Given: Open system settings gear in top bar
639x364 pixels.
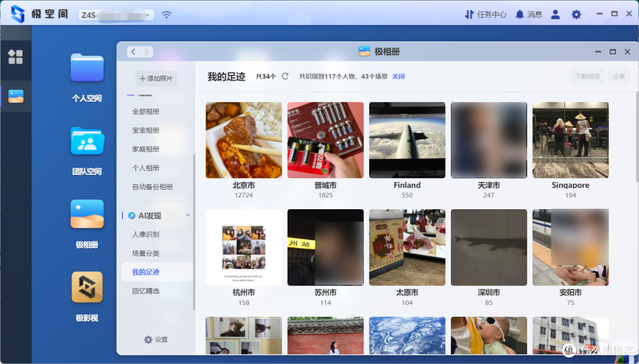Looking at the screenshot, I should (x=576, y=15).
